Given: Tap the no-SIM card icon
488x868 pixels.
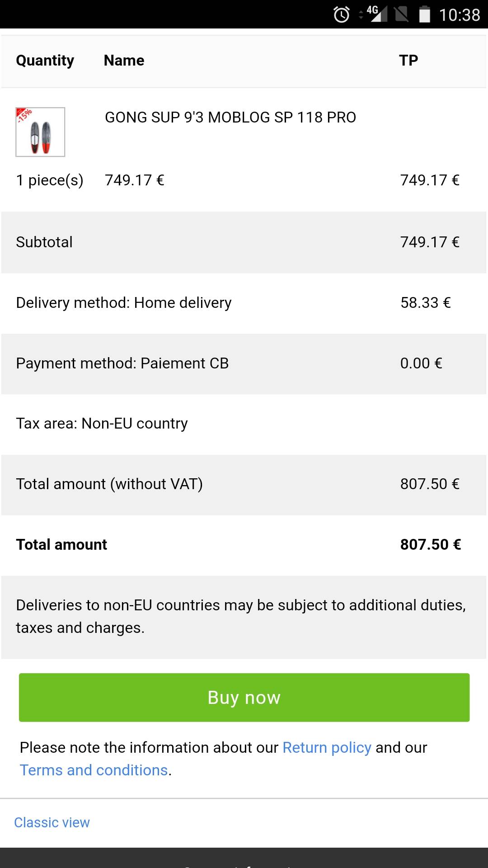Looking at the screenshot, I should [x=401, y=14].
